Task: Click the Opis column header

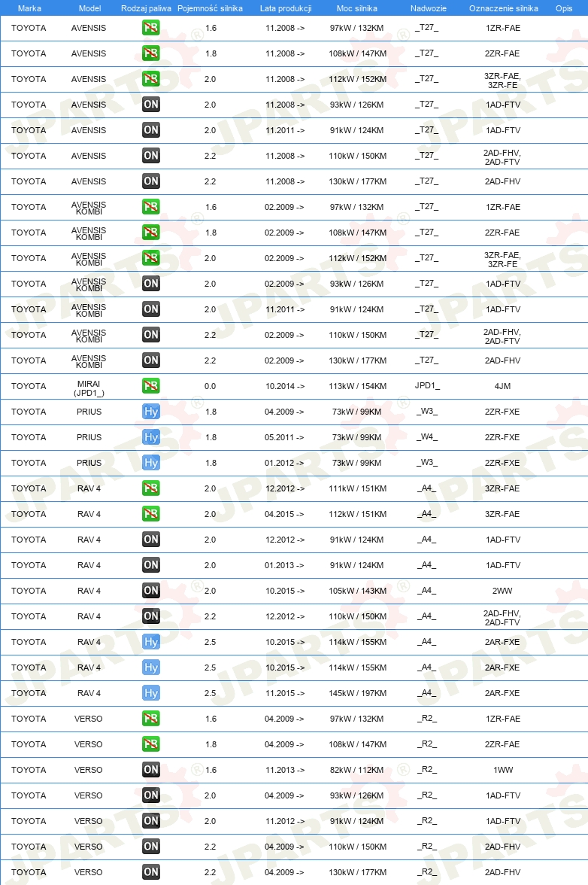Action: click(564, 8)
